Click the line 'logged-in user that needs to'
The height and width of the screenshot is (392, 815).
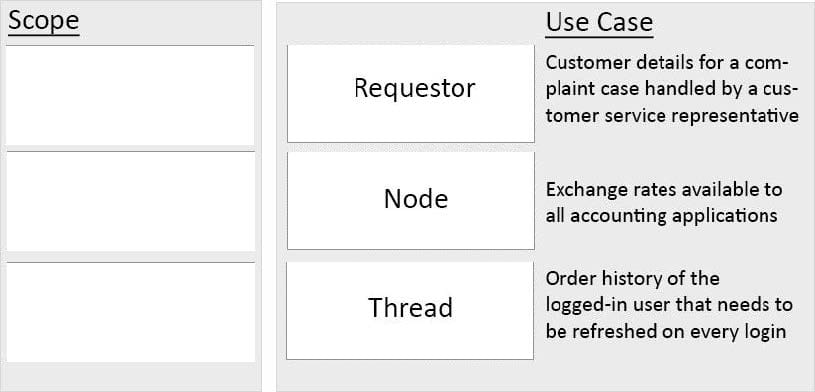[669, 305]
